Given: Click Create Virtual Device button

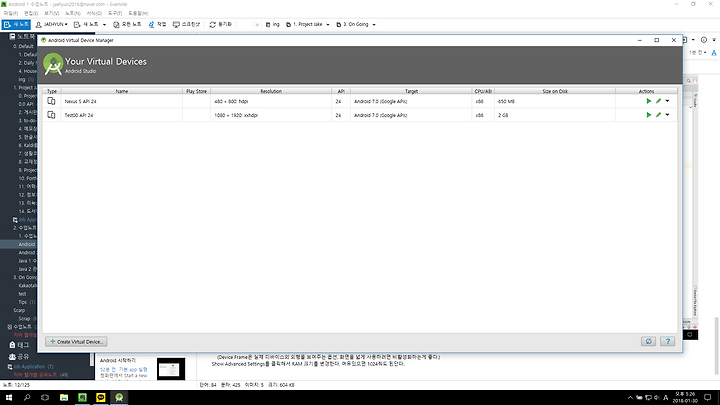Looking at the screenshot, I should click(x=76, y=342).
